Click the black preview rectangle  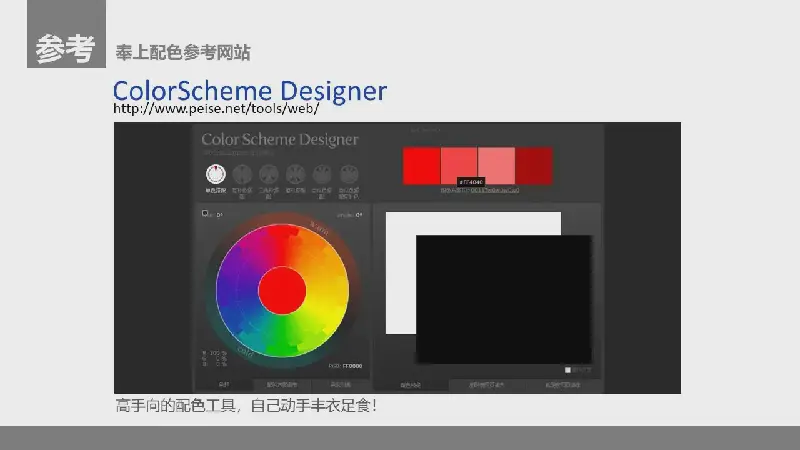coord(504,299)
